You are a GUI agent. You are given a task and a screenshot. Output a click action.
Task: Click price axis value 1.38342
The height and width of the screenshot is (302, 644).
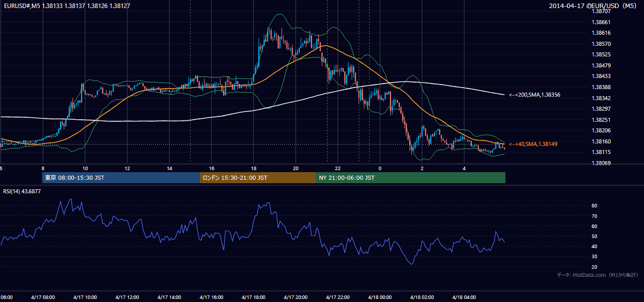tap(602, 98)
